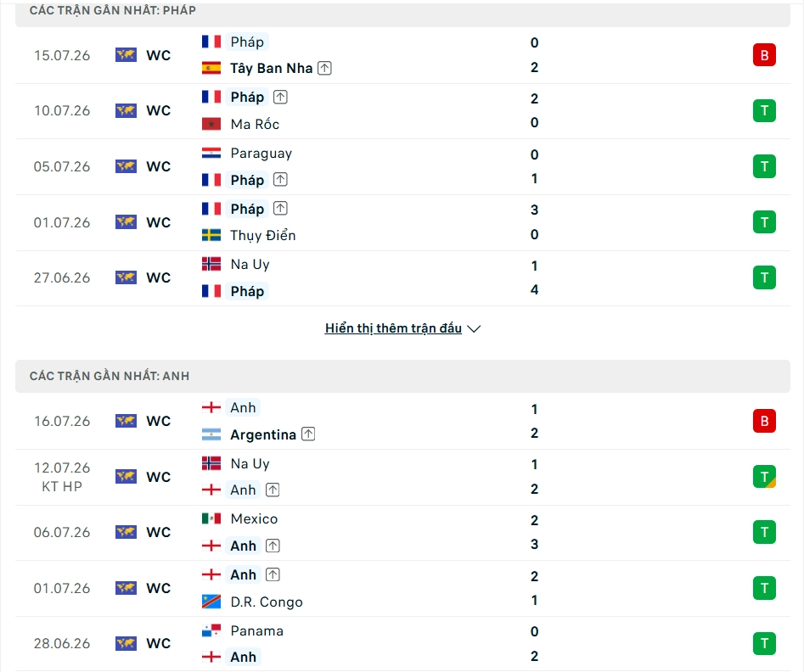804x672 pixels.
Task: Click the advancing arrow icon next to Tây Ban Nha
Action: click(x=324, y=68)
